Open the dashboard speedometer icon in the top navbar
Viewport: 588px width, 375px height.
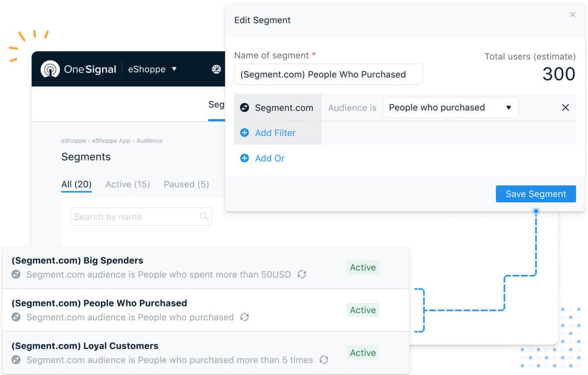click(x=216, y=70)
